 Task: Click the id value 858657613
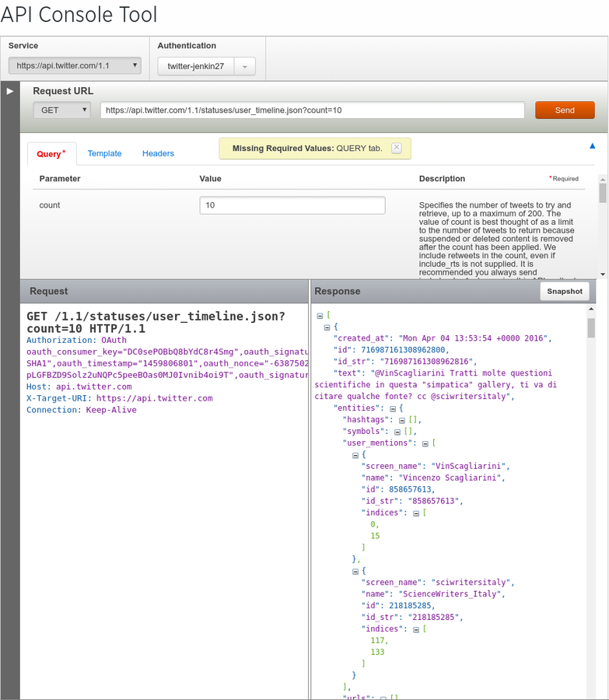[x=410, y=489]
